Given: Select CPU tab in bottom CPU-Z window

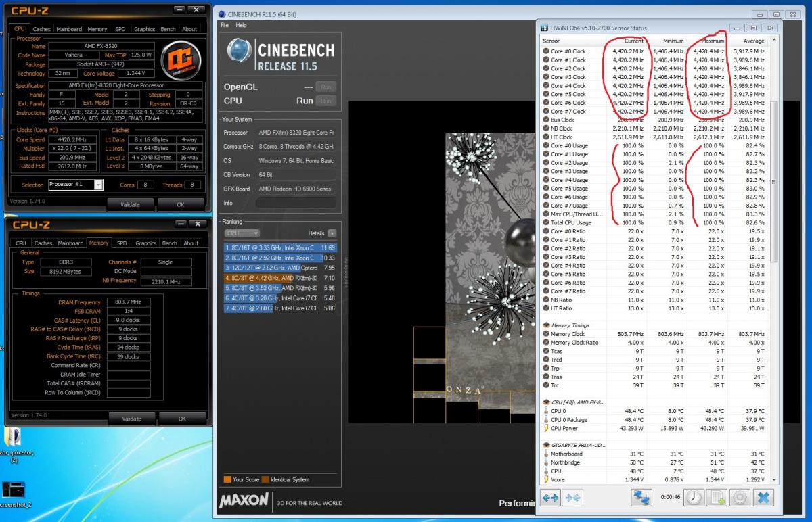Looking at the screenshot, I should tap(21, 243).
